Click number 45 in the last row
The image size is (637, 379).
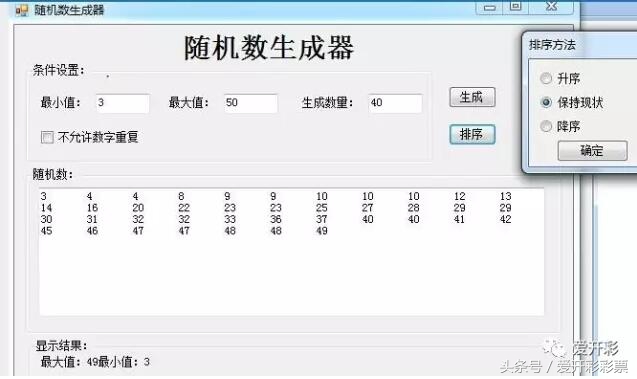[46, 231]
